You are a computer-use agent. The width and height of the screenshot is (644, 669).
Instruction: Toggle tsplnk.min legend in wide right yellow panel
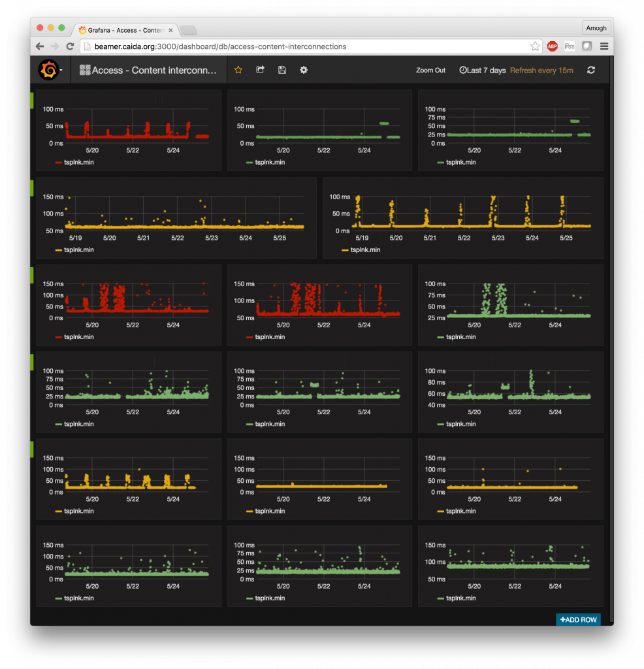pos(366,250)
